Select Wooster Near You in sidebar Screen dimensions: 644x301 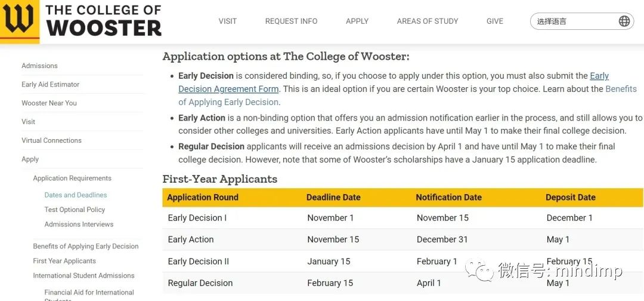(x=49, y=103)
